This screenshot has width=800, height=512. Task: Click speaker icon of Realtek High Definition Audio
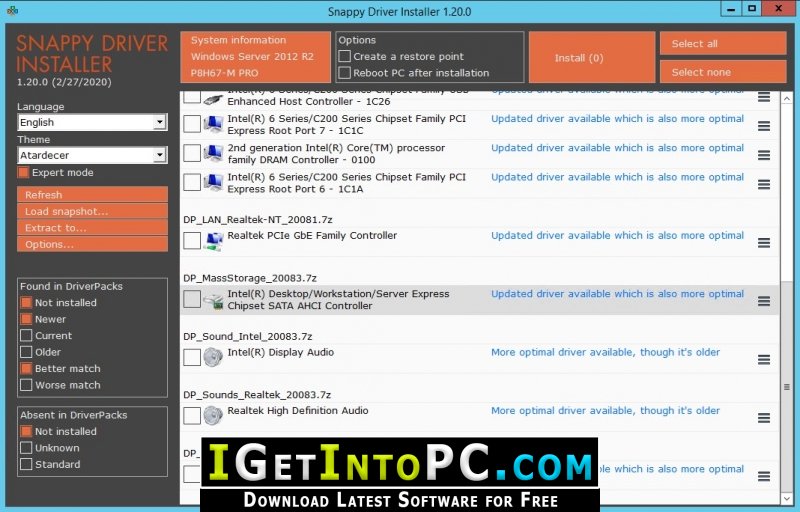(x=213, y=416)
